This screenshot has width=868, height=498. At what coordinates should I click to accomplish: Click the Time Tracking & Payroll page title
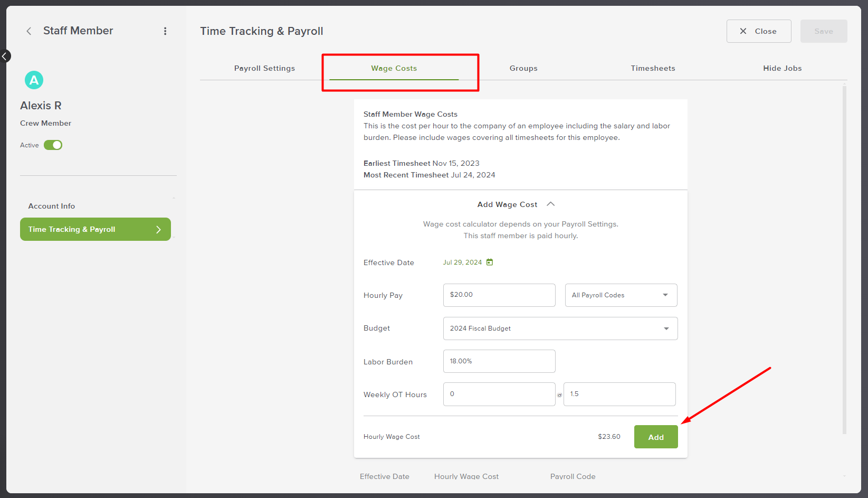(x=262, y=31)
